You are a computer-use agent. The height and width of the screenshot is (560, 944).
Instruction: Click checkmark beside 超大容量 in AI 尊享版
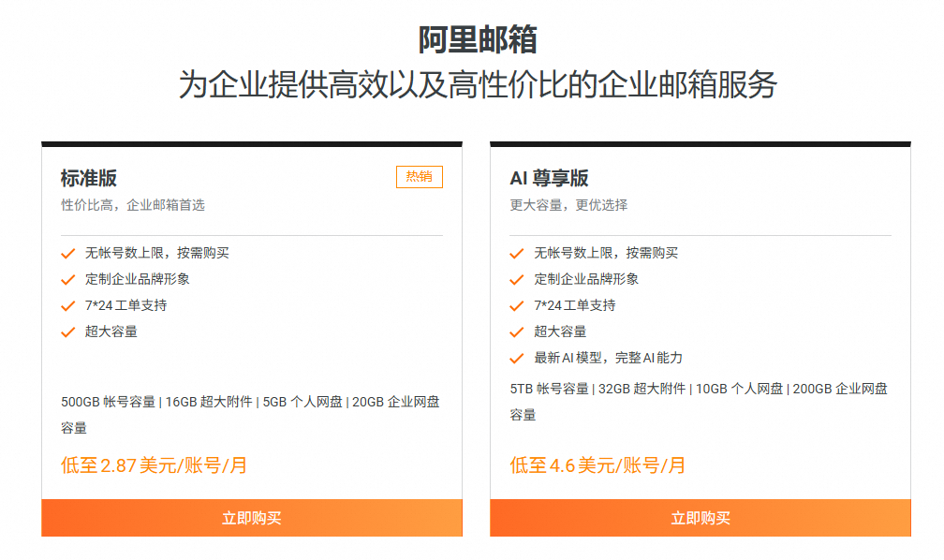pos(517,332)
